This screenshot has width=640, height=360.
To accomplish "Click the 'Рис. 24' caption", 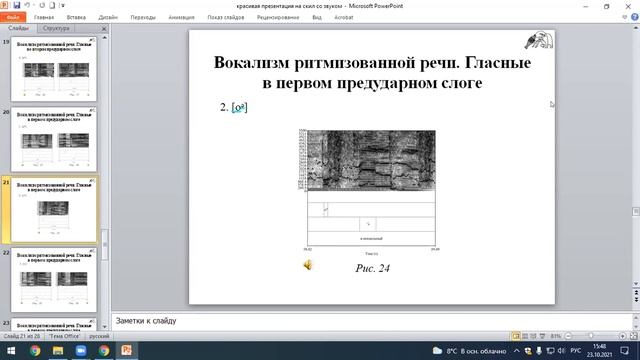I will click(372, 268).
